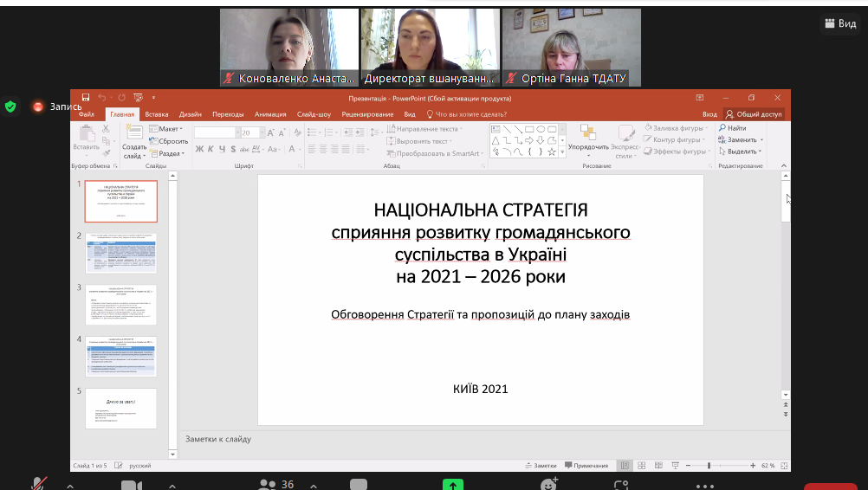Toggle text shadow (S) formatting

[233, 149]
